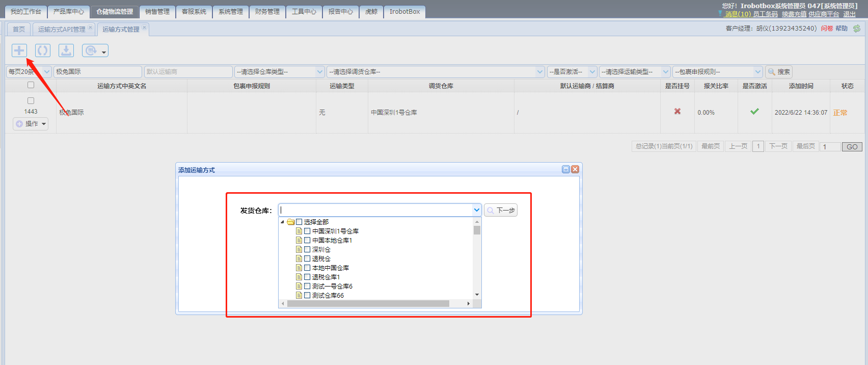Click the refresh brackets toolbar icon
868x365 pixels.
pyautogui.click(x=43, y=50)
